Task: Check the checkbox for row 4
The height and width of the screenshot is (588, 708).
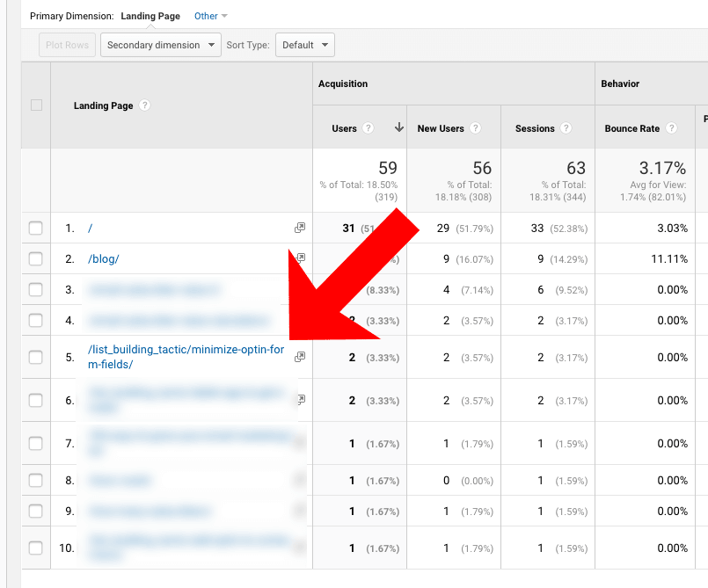Action: 36,321
